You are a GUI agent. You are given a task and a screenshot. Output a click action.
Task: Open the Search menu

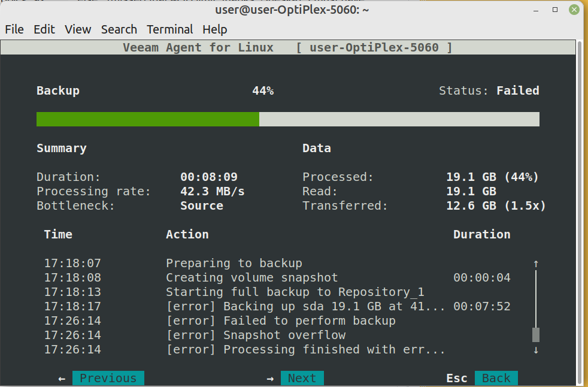tap(119, 29)
